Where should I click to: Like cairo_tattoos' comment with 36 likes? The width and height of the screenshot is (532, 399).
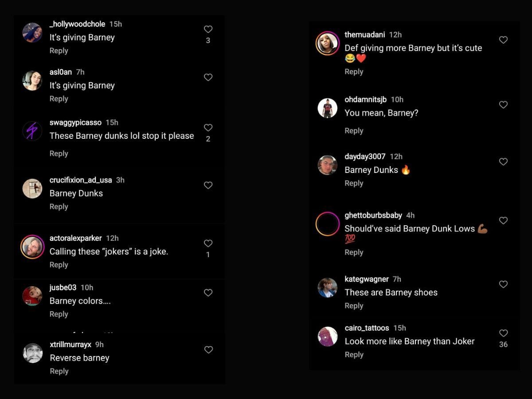tap(503, 333)
